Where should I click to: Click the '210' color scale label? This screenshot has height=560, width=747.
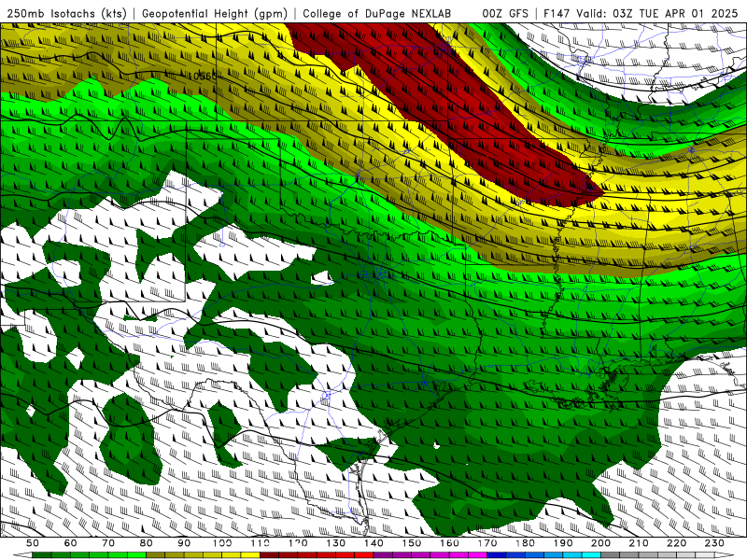(x=639, y=543)
